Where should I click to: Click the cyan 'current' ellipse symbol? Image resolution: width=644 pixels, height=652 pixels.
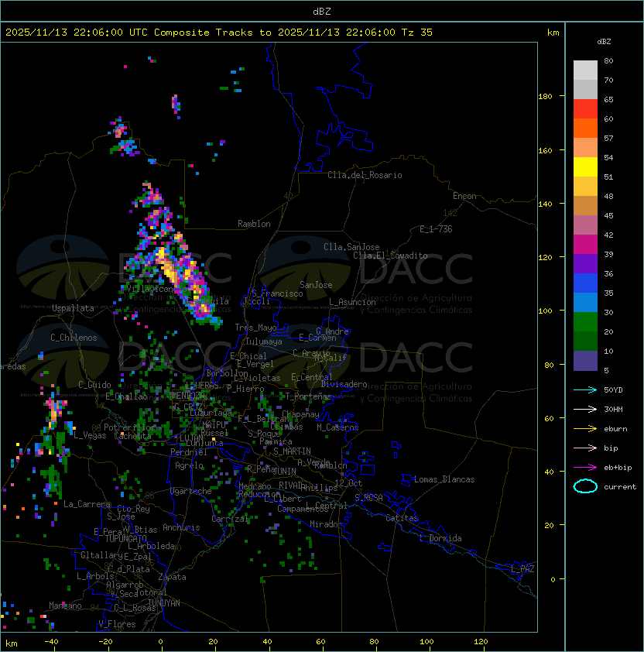pos(585,486)
